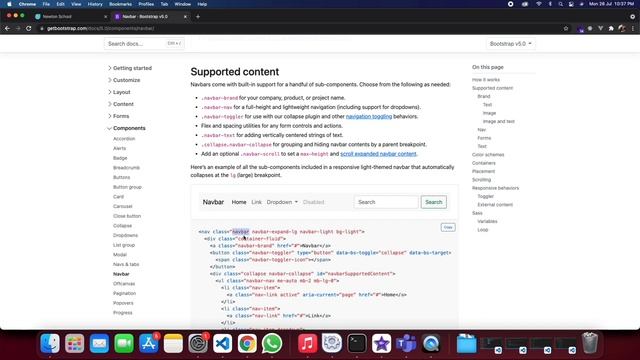This screenshot has width=640, height=360.
Task: Open Dropdowns in the sidebar
Action: 125,236
